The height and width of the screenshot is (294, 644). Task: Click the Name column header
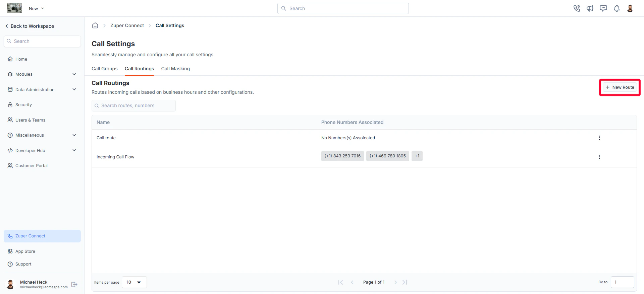(x=103, y=122)
